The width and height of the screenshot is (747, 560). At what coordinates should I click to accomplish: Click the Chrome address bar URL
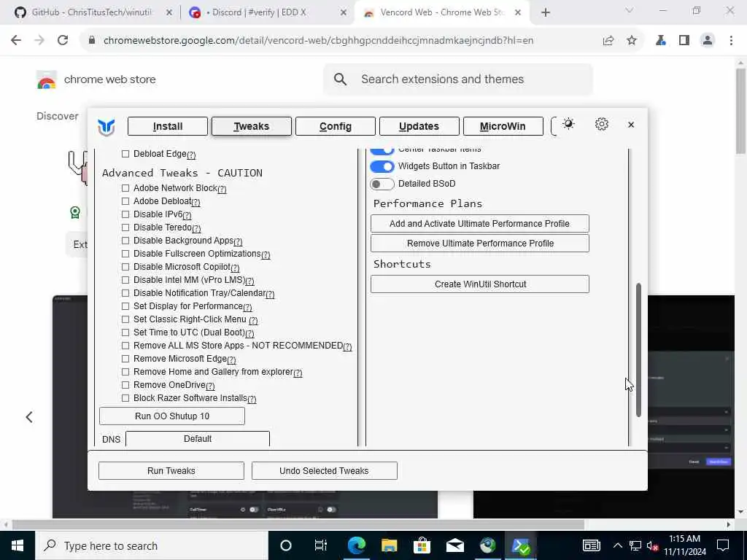coord(318,41)
